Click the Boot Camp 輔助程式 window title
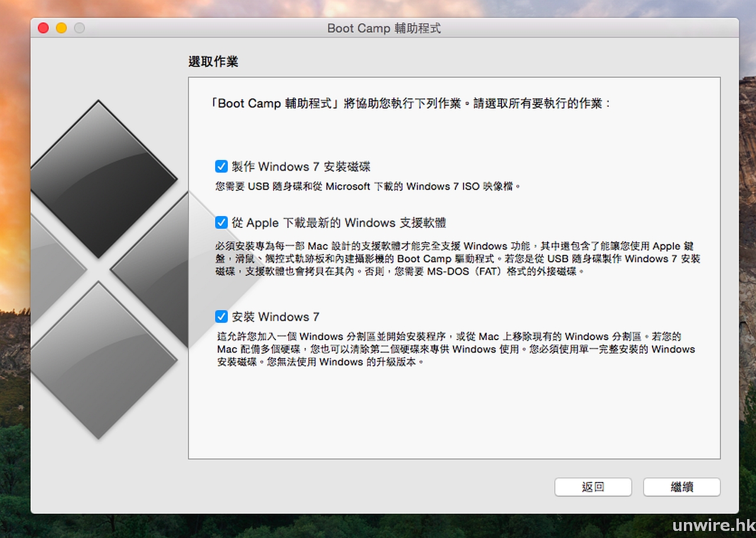 click(384, 28)
